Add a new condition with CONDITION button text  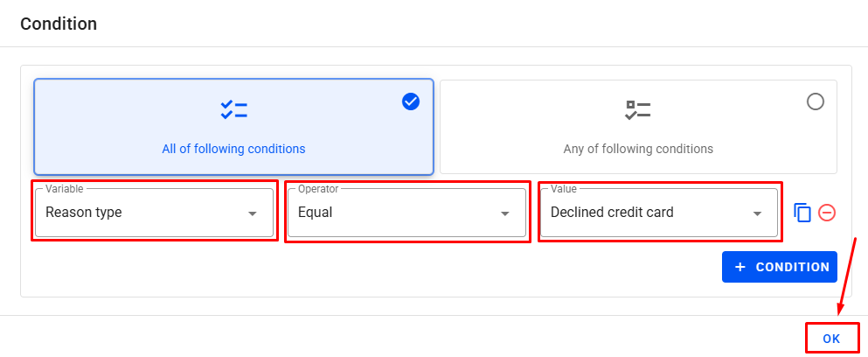tap(793, 267)
